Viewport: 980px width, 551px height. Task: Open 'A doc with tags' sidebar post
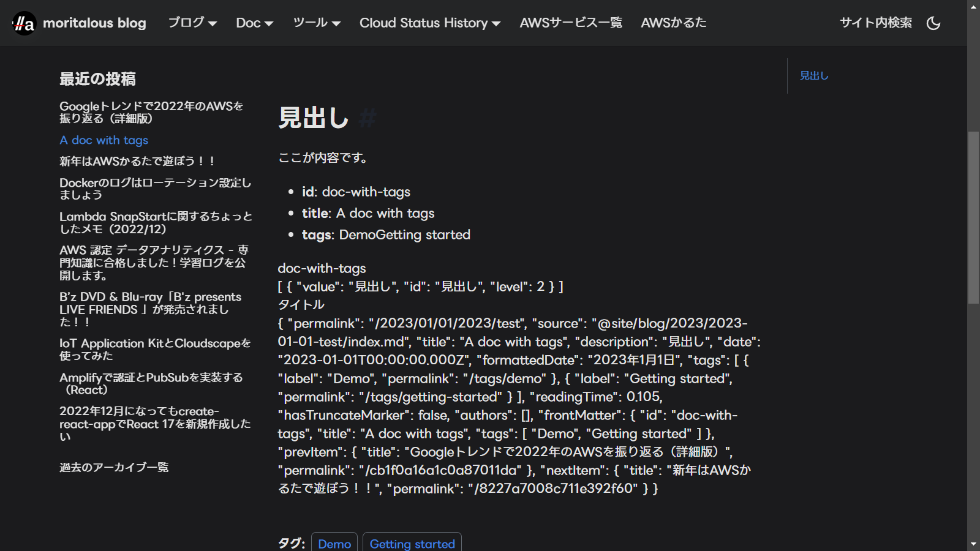tap(104, 140)
